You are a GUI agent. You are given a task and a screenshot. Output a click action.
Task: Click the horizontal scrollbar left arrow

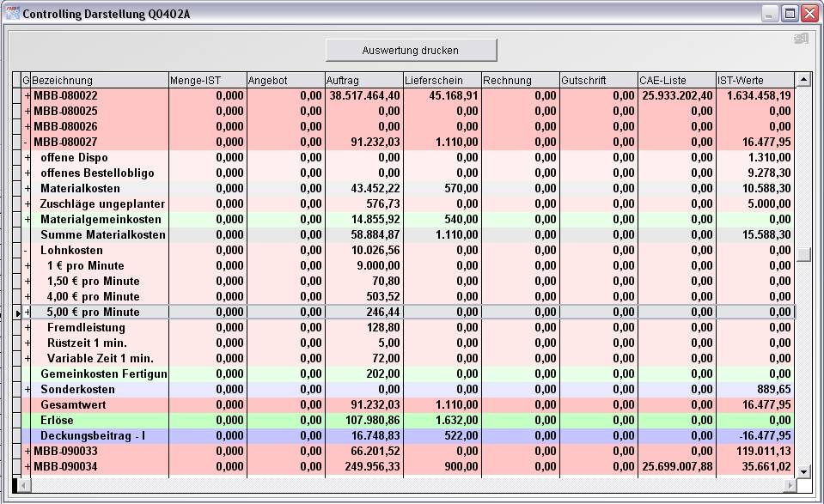[x=23, y=485]
